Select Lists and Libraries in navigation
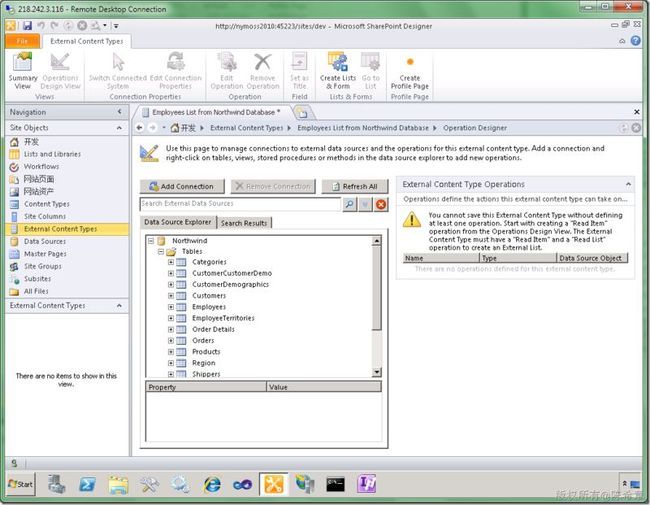The width and height of the screenshot is (650, 505). click(52, 154)
